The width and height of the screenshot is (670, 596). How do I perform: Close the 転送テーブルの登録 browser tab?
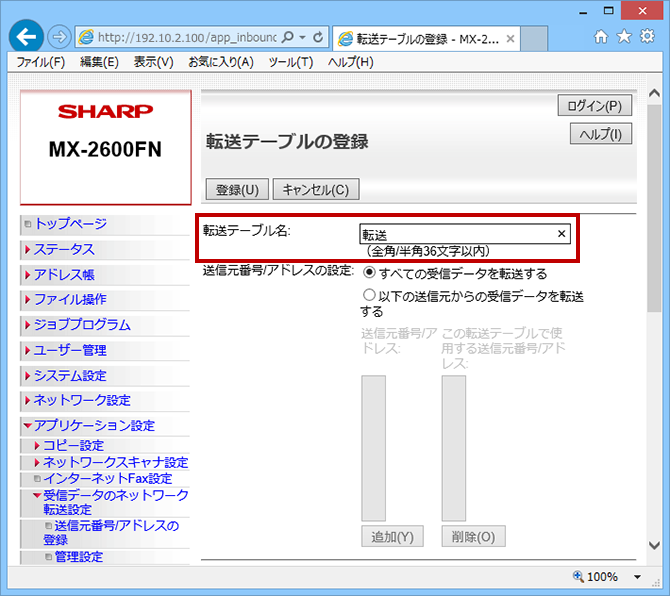(510, 39)
